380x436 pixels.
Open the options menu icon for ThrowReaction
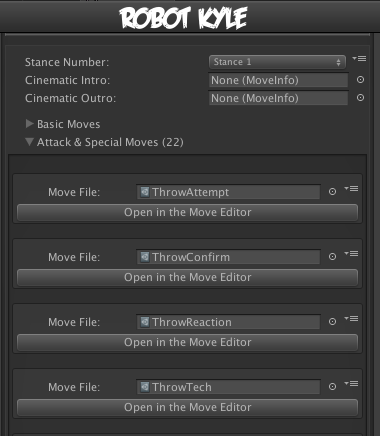click(x=351, y=319)
